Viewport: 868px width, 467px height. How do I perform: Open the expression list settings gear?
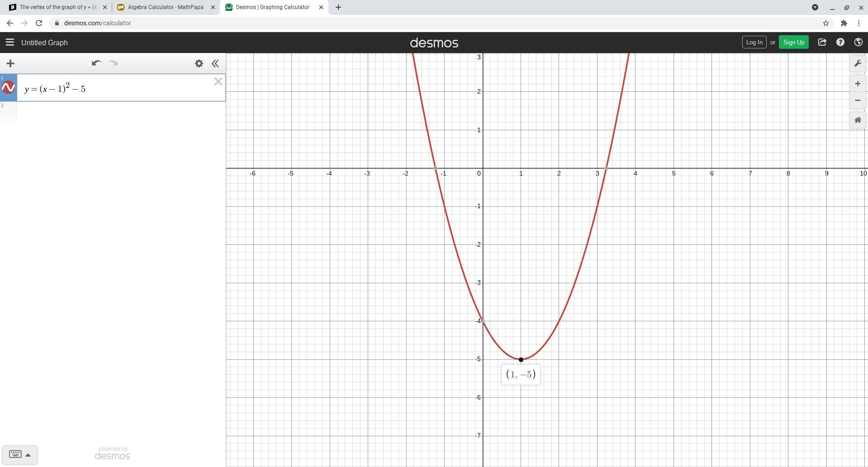pyautogui.click(x=199, y=63)
